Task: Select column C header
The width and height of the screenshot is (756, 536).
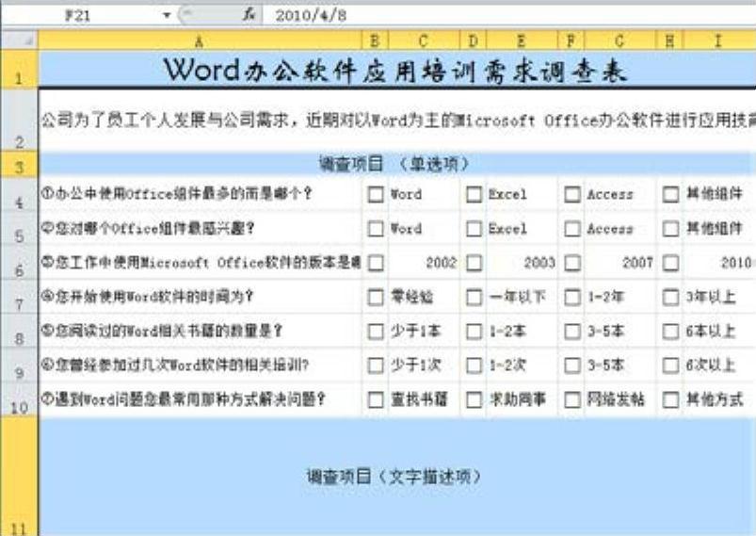Action: (x=424, y=41)
